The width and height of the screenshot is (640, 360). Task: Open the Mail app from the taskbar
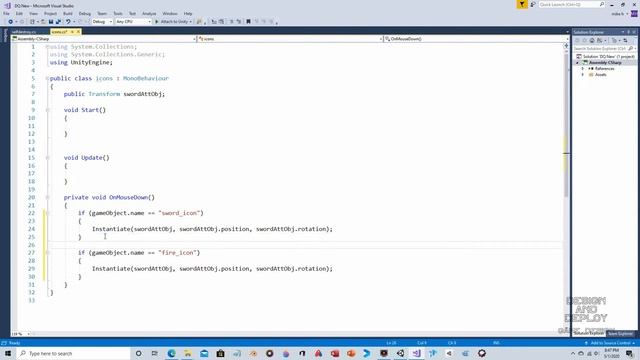click(204, 353)
